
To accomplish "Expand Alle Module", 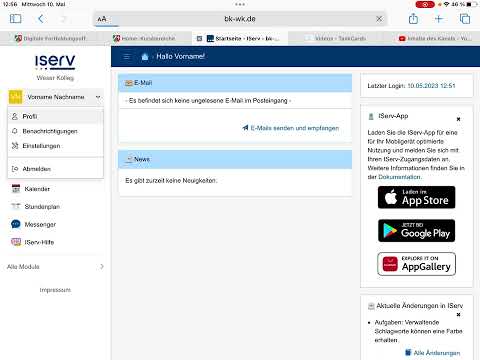I will tap(55, 267).
